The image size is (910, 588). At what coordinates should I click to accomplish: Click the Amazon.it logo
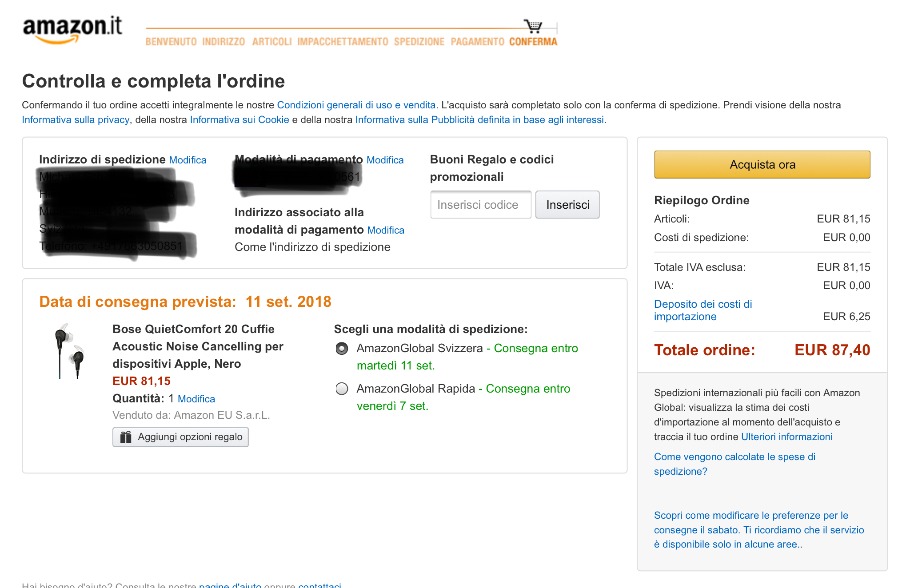pos(72,29)
